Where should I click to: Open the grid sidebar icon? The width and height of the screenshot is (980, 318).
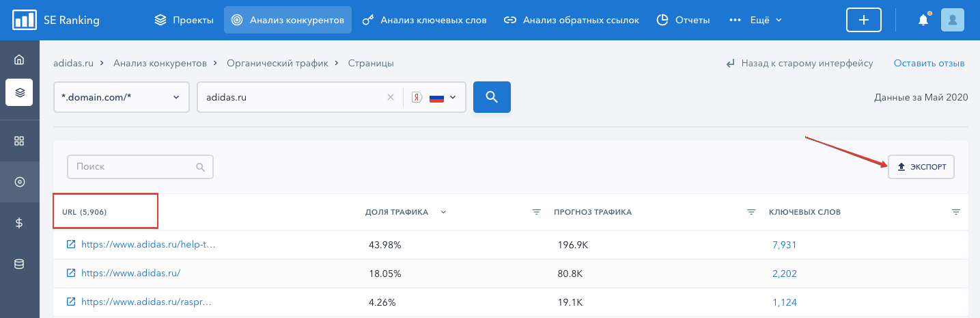coord(19,141)
